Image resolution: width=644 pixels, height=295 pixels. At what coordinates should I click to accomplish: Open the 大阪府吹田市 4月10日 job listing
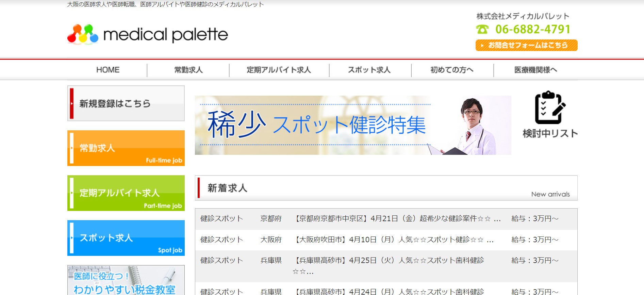pyautogui.click(x=393, y=240)
